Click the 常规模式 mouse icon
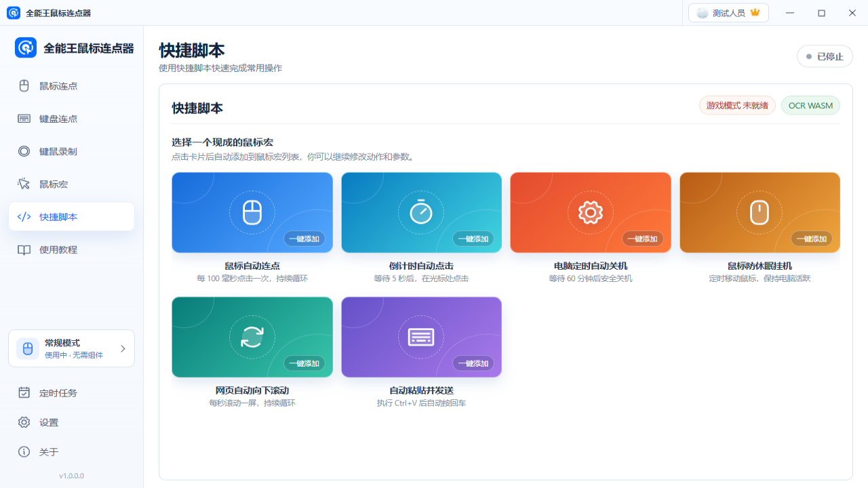 coord(28,348)
